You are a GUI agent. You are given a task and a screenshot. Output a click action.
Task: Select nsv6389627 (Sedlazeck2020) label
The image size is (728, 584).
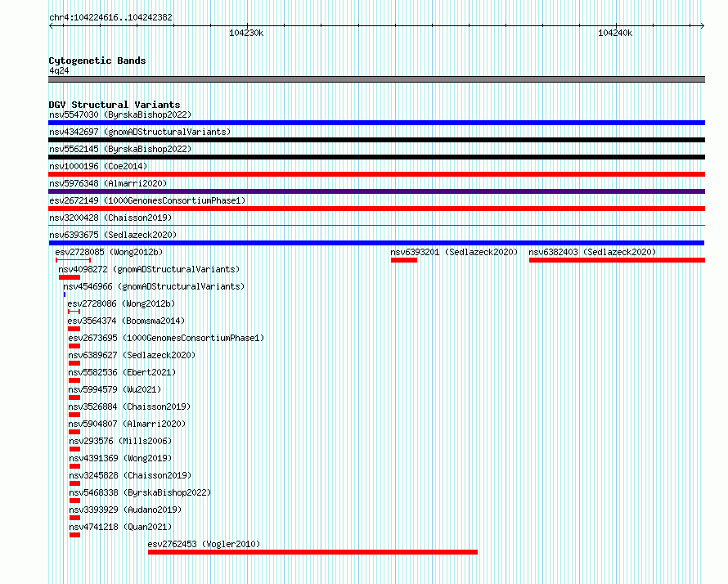pos(132,355)
